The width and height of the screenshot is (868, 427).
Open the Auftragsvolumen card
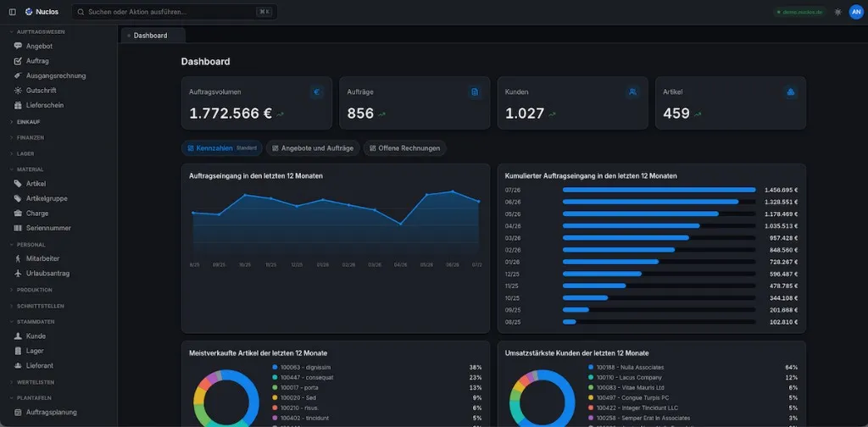[x=257, y=103]
